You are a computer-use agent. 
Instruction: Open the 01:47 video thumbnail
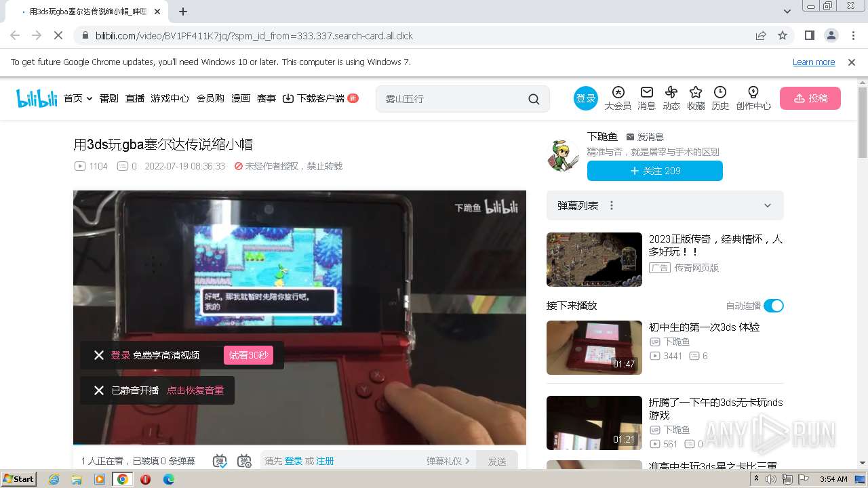tap(594, 348)
